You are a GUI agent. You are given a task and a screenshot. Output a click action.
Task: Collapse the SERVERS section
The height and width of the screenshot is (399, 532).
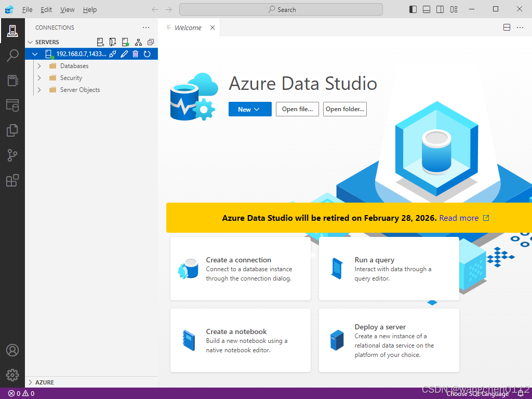point(30,42)
